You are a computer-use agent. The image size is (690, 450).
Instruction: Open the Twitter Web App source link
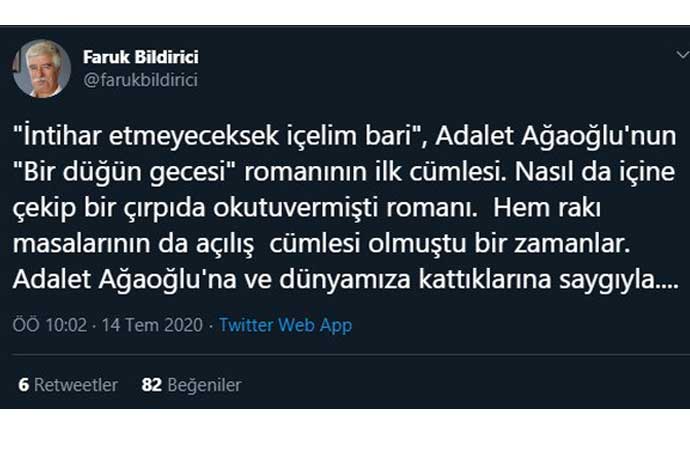pos(285,325)
